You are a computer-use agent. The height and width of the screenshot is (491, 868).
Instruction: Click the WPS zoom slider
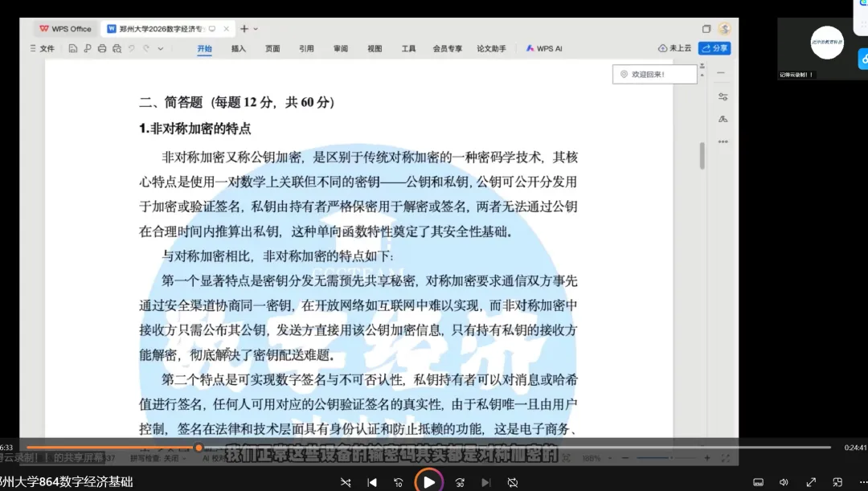click(667, 458)
